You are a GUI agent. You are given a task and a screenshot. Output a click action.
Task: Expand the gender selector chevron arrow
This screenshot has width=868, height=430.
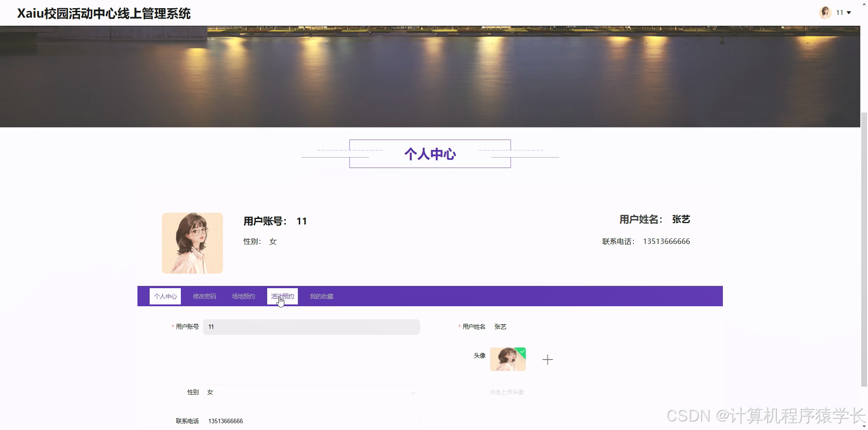coord(413,393)
